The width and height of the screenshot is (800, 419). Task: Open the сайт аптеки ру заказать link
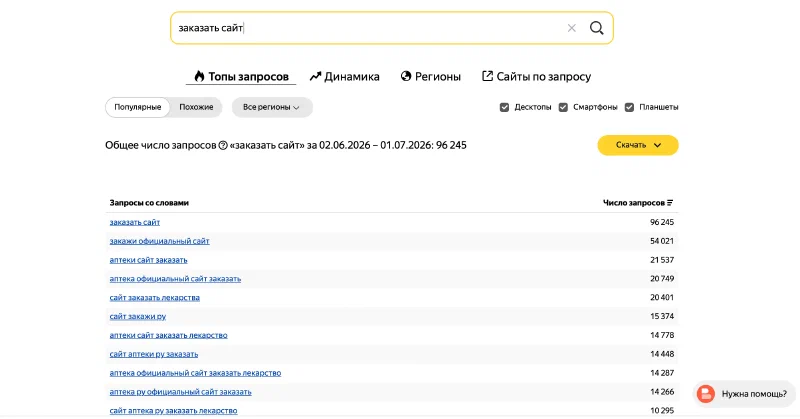pyautogui.click(x=154, y=354)
